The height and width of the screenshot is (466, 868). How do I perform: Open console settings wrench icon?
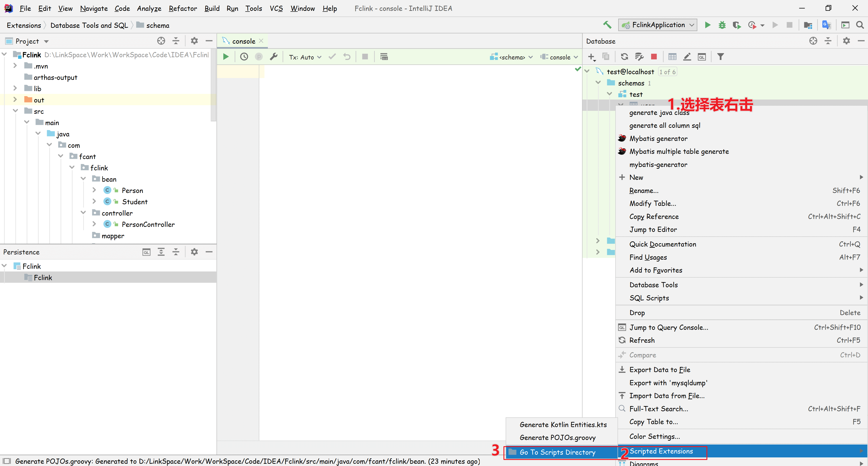coord(274,57)
